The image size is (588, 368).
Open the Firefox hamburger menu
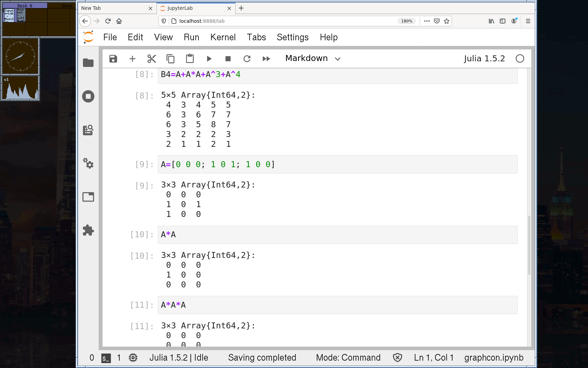(528, 21)
